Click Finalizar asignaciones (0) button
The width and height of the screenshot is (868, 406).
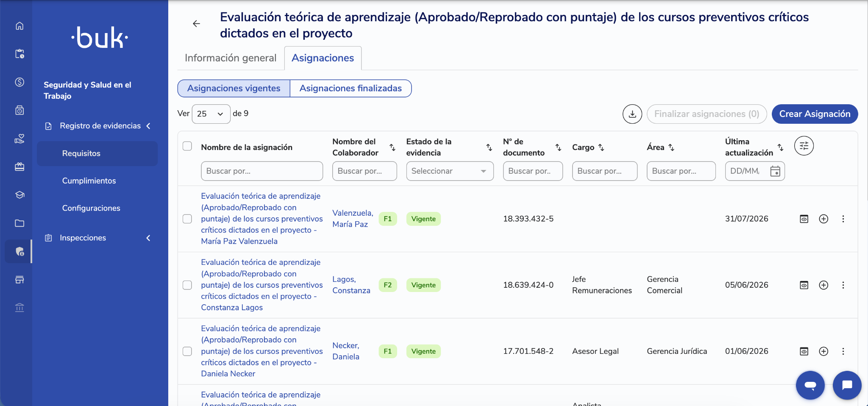coord(707,114)
